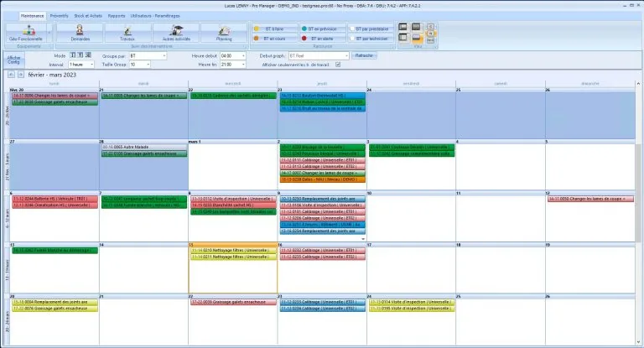Select top-left view layout icon
This screenshot has width=644, height=348.
(x=402, y=27)
